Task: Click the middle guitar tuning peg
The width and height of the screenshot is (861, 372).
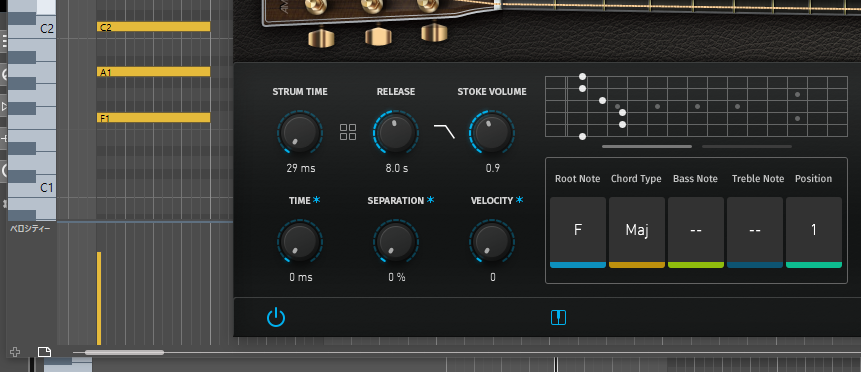Action: (378, 36)
